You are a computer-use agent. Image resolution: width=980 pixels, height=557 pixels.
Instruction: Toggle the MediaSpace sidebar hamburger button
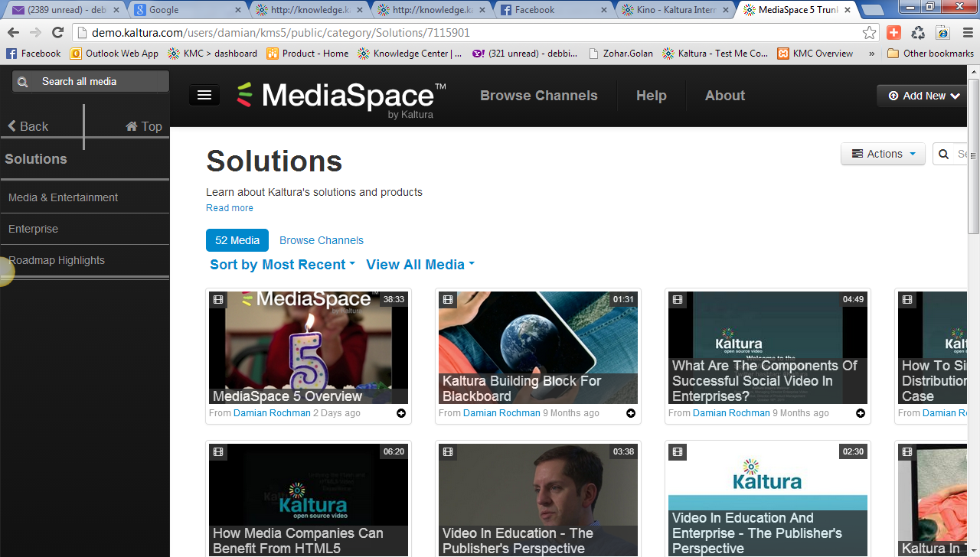[204, 95]
